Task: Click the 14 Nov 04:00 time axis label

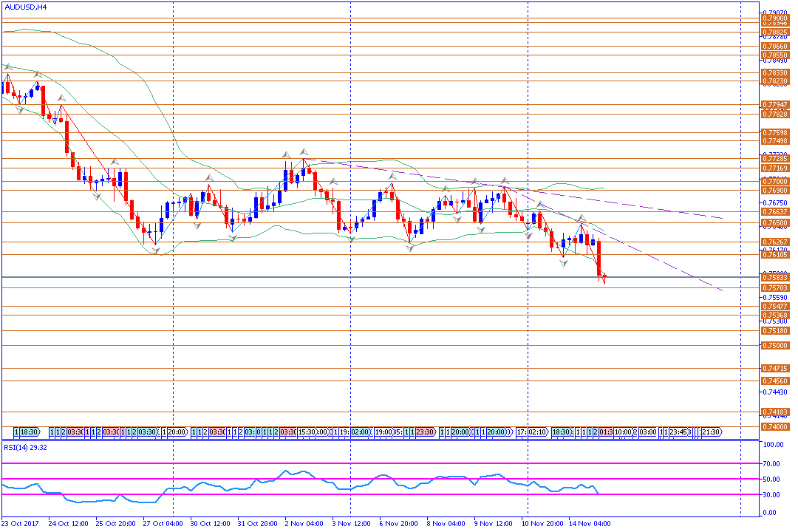Action: click(x=590, y=523)
